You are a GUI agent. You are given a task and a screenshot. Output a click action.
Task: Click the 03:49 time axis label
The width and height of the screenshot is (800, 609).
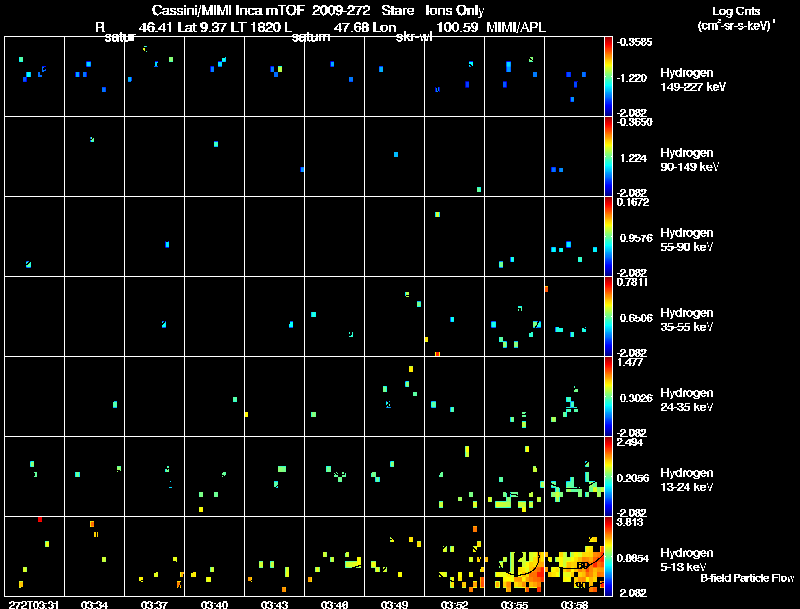point(394,605)
